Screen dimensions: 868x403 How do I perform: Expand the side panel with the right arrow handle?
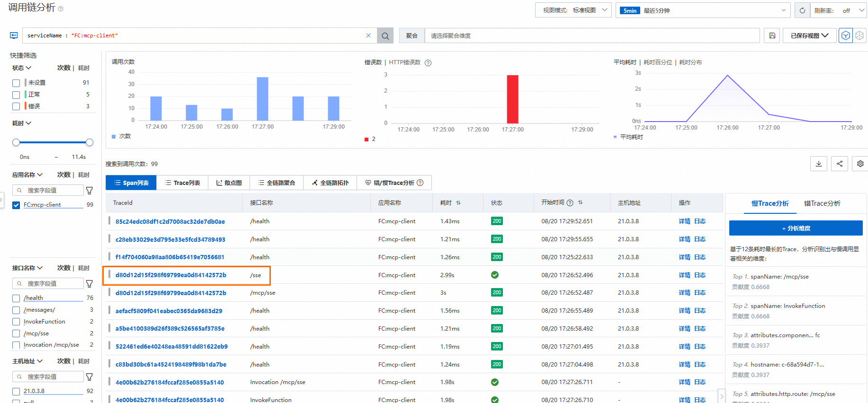pos(722,396)
